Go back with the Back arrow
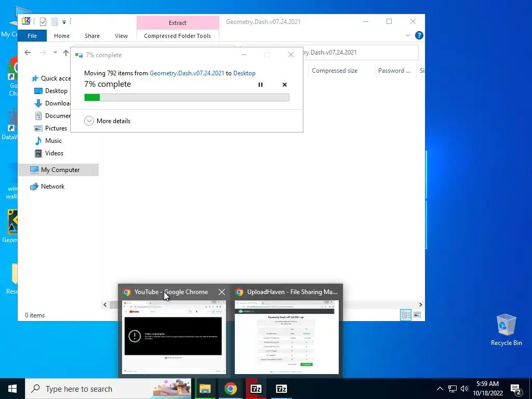 [x=28, y=52]
